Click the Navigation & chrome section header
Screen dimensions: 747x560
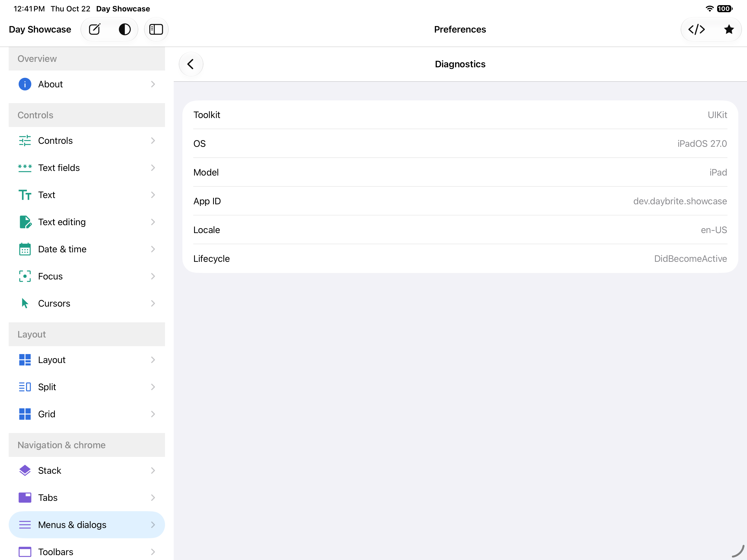[x=87, y=445]
